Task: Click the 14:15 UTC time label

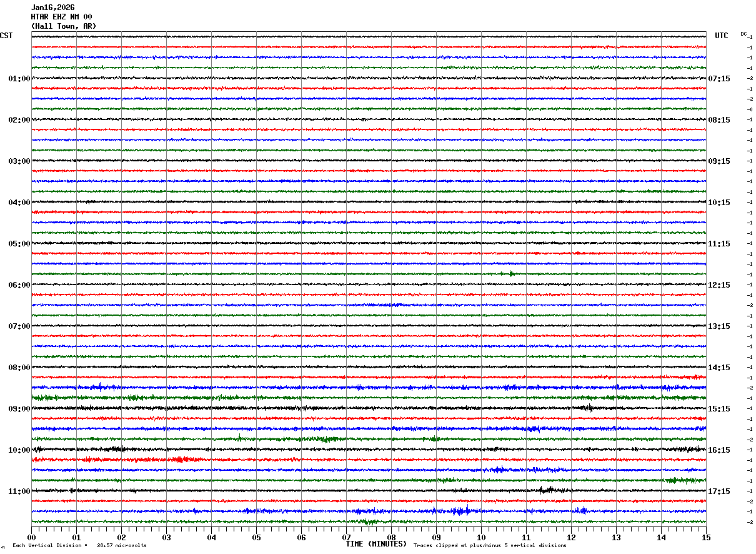Action: [719, 368]
